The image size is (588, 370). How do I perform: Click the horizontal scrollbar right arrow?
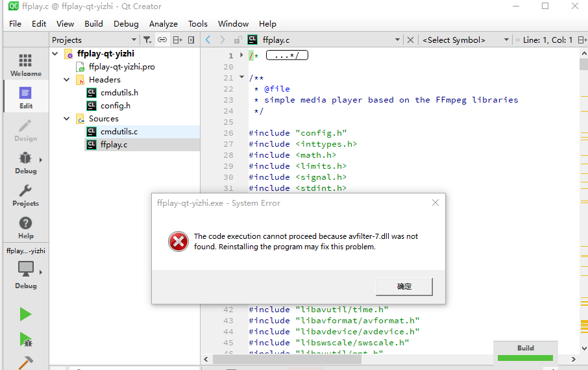[x=574, y=359]
